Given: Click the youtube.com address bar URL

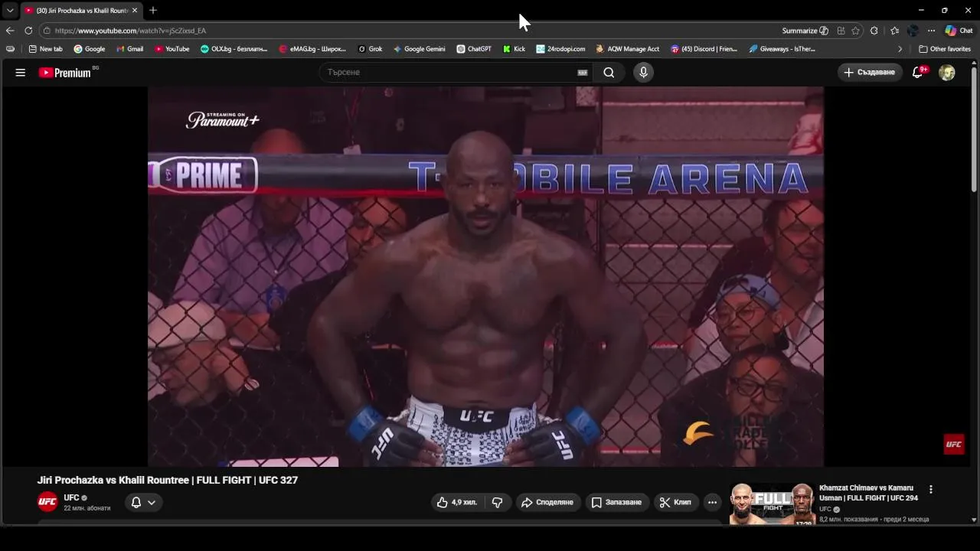Looking at the screenshot, I should coord(130,31).
